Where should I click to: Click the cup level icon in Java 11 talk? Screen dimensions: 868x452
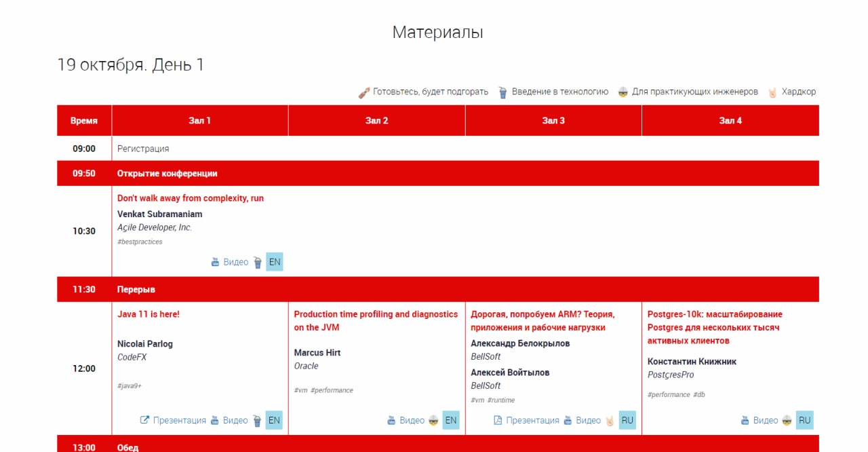[x=257, y=420]
